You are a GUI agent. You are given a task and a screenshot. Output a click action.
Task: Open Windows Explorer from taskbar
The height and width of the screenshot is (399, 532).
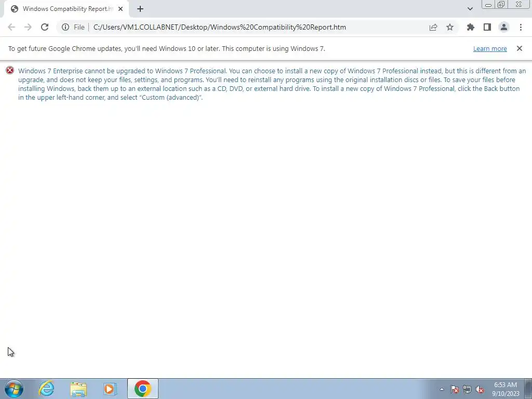(x=78, y=389)
